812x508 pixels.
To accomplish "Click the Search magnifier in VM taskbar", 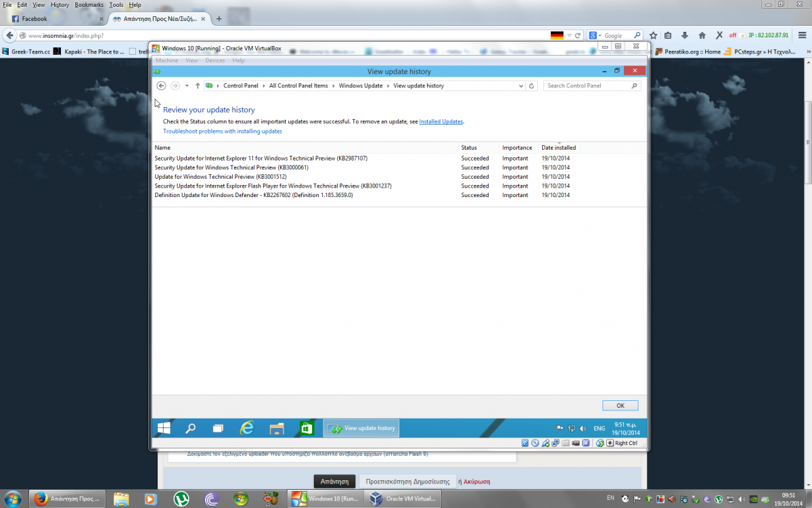I will click(x=191, y=428).
